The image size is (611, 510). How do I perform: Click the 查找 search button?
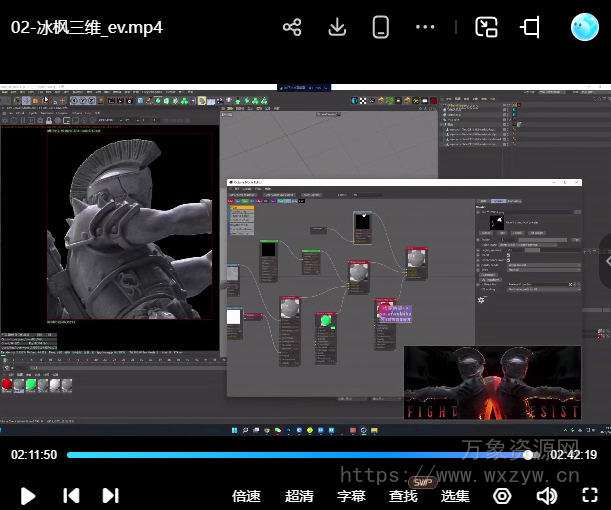tap(403, 496)
